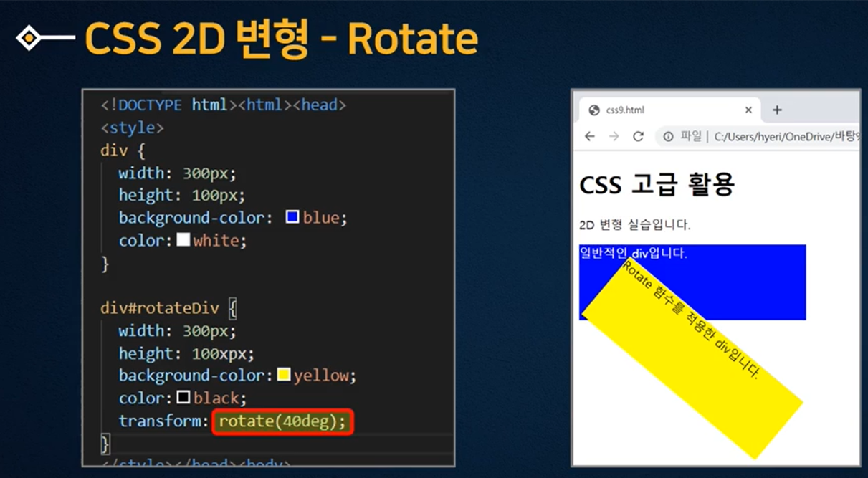Click the div#rotateDiv selector line
Screen dimensions: 868x478
pyautogui.click(x=169, y=308)
